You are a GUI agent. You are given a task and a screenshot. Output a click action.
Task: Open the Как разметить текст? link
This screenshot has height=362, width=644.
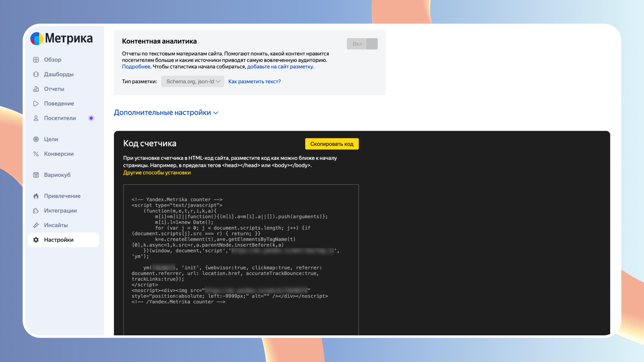coord(254,81)
